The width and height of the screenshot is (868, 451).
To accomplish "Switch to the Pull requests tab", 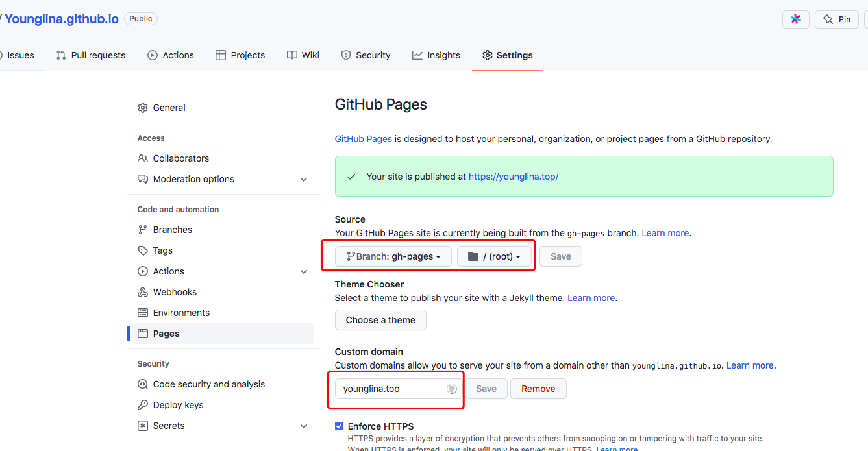I will 91,55.
